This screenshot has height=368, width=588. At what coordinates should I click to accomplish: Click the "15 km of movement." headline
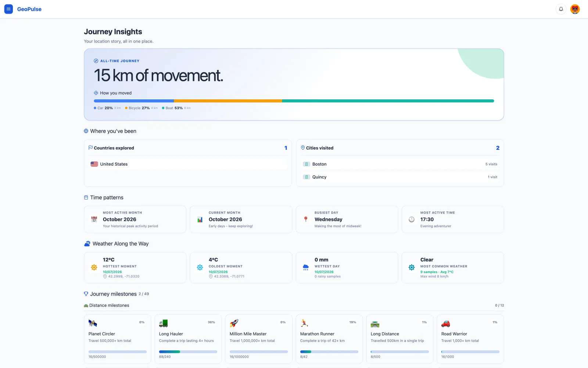[158, 75]
